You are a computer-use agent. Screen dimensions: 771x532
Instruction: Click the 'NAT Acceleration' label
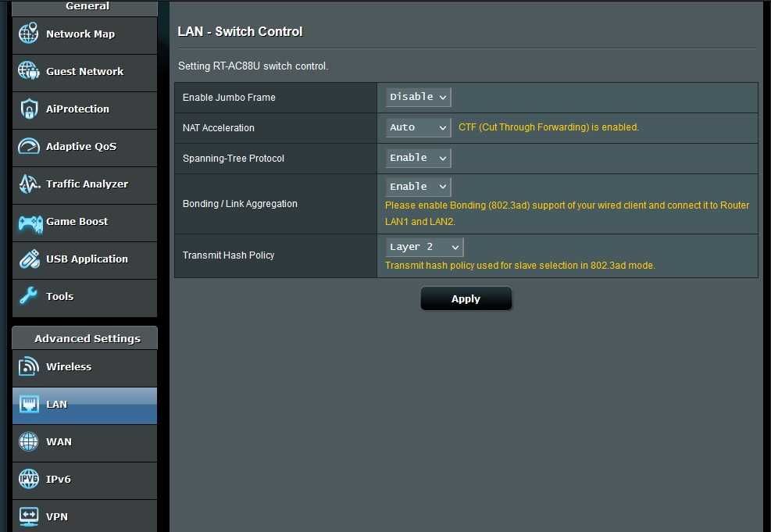click(x=218, y=128)
